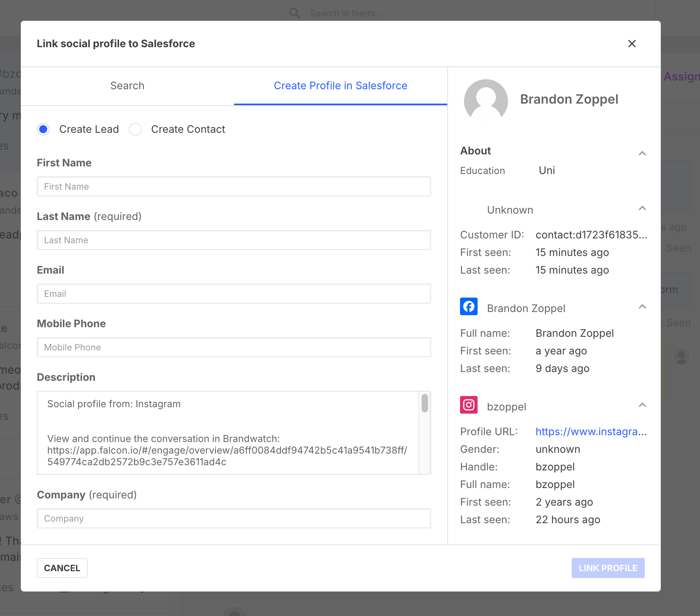This screenshot has height=616, width=700.
Task: Click the '22 hours ago' last seen value
Action: 568,520
